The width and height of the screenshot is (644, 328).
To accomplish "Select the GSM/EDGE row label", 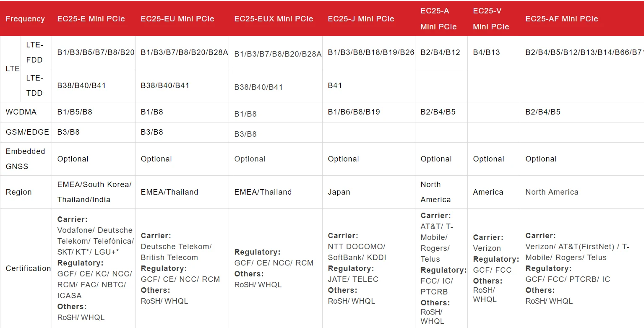I will (27, 132).
